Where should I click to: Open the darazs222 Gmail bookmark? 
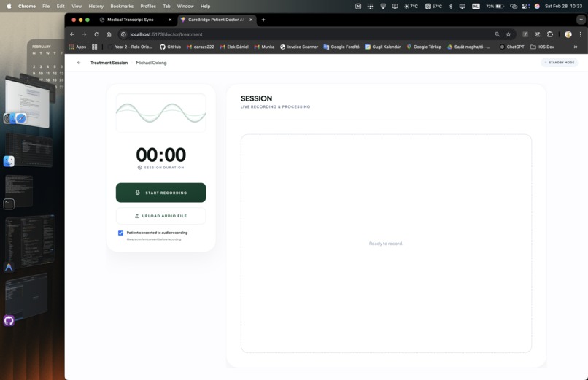[x=200, y=47]
